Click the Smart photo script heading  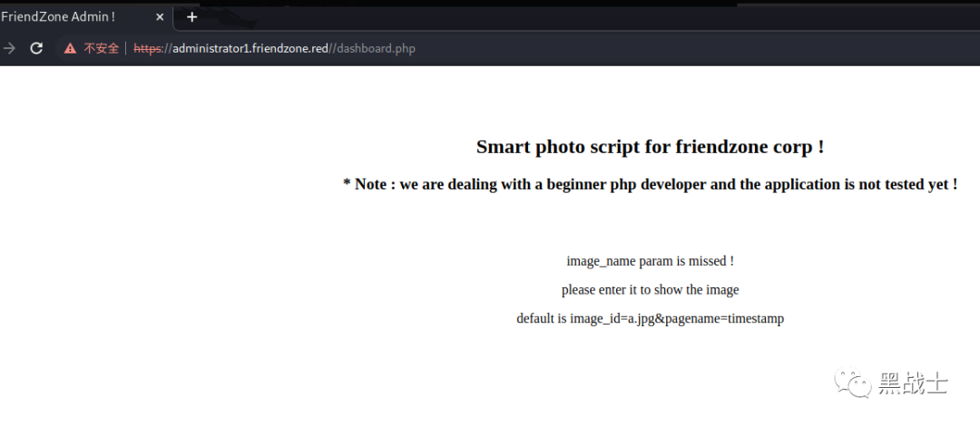pos(650,147)
